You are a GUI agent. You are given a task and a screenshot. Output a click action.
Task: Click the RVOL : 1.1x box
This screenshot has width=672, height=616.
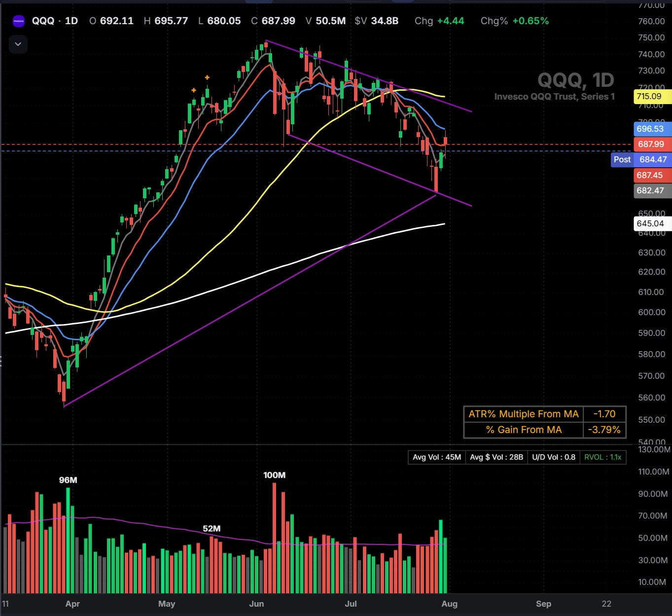tap(602, 457)
